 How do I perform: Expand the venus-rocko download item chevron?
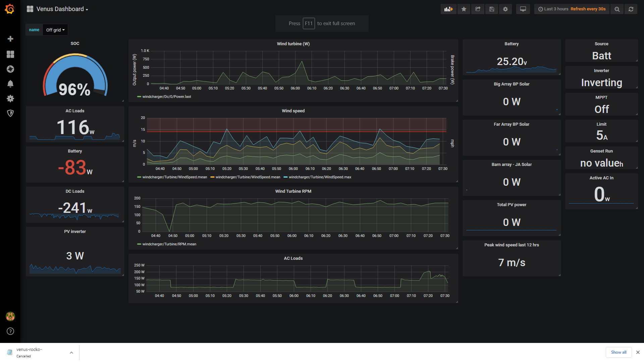[71, 352]
